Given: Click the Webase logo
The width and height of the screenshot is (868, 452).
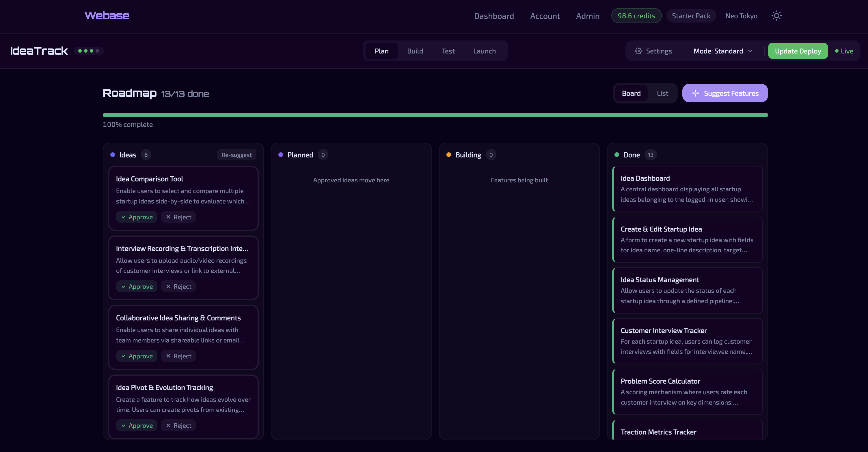Looking at the screenshot, I should click(x=107, y=15).
